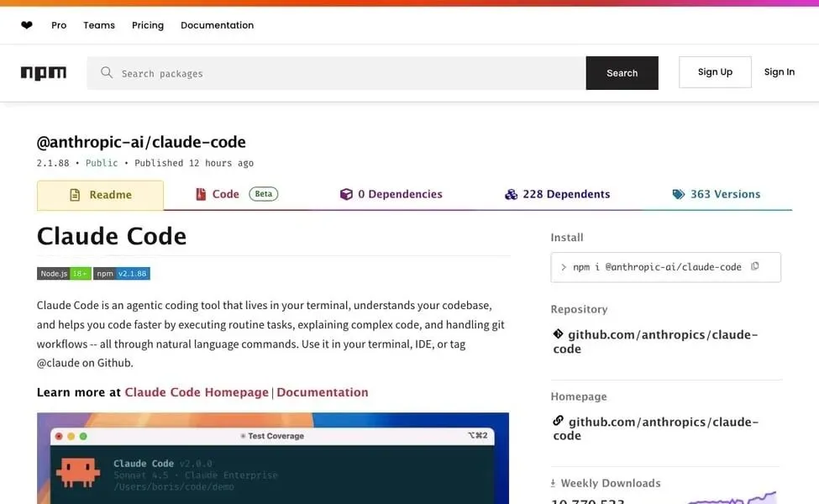Click the red close dot in demo window
Viewport: 819px width, 504px height.
point(59,436)
